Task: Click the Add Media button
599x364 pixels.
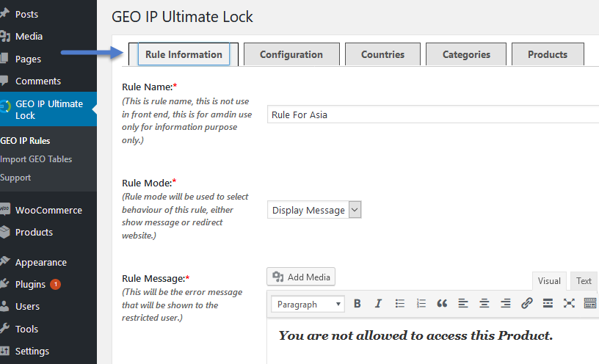Action: click(x=301, y=277)
